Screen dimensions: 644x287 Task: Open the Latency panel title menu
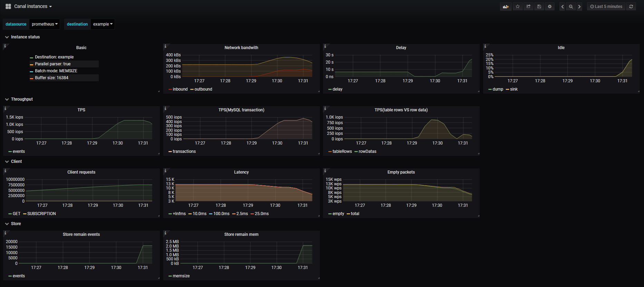241,172
